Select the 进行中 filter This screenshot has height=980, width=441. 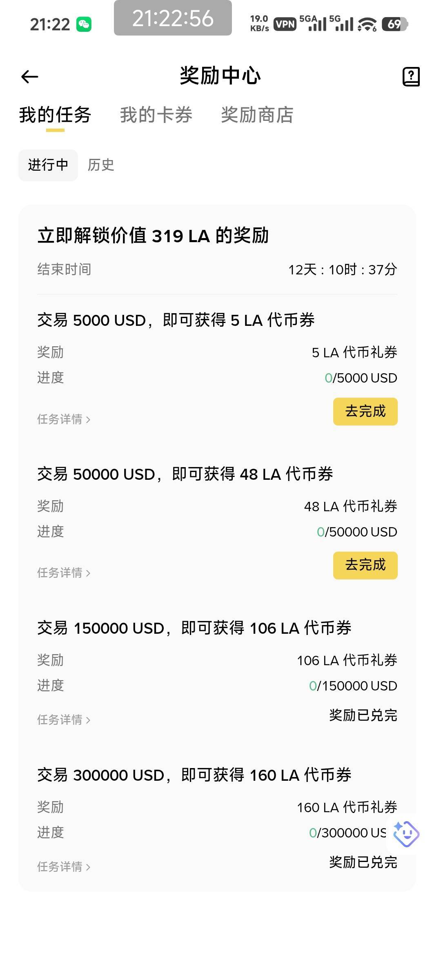click(x=48, y=165)
